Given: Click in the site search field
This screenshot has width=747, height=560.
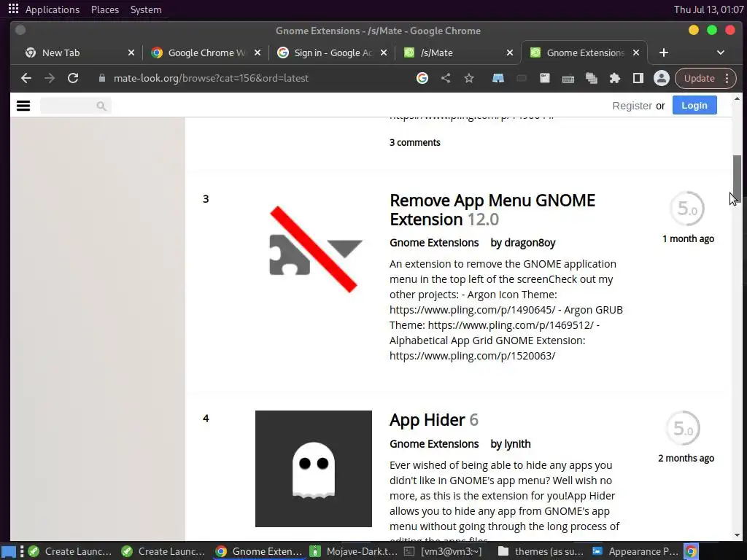Looking at the screenshot, I should click(69, 106).
